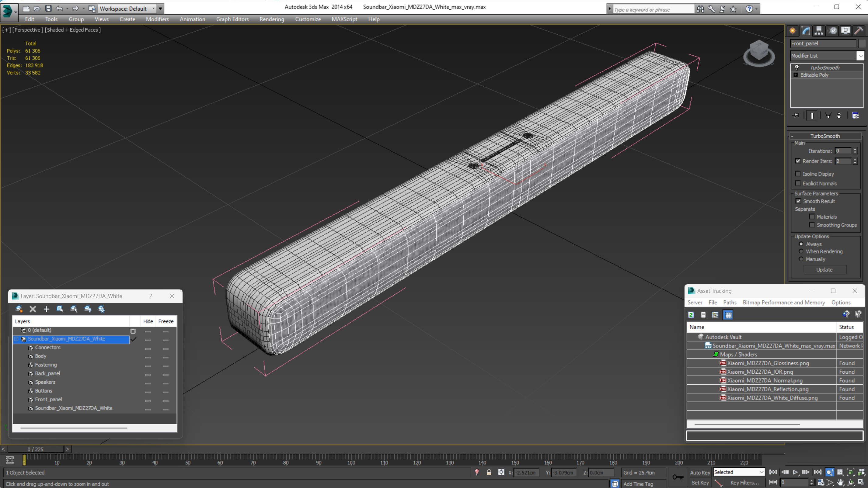Viewport: 868px width, 488px height.
Task: Open the quick access toolbar customize arrow
Action: pyautogui.click(x=160, y=9)
